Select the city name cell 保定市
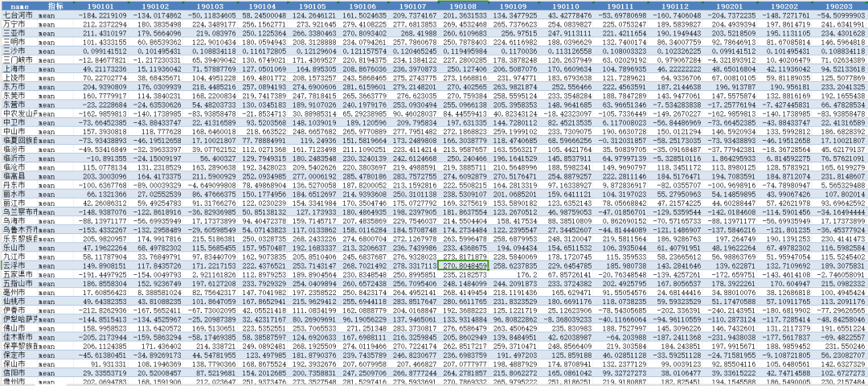 (x=19, y=353)
